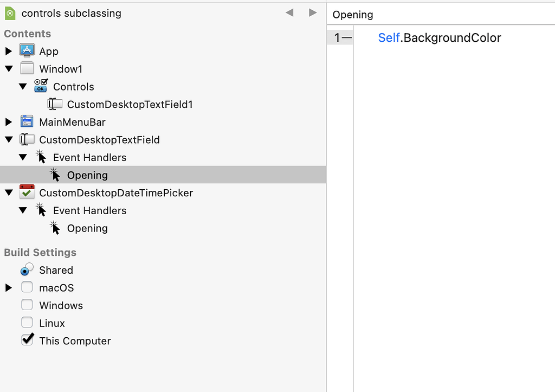Screen dimensions: 555x392
Task: Expand the macOS build settings
Action: [x=8, y=287]
